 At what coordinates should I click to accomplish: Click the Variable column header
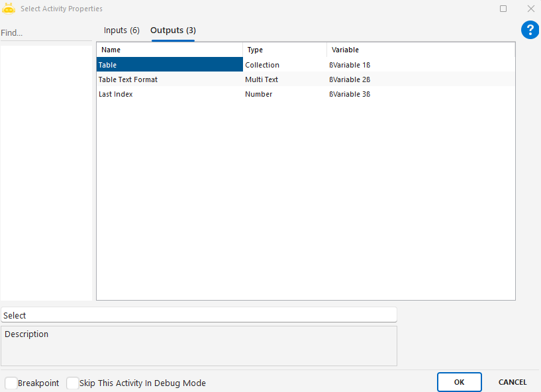(x=420, y=50)
